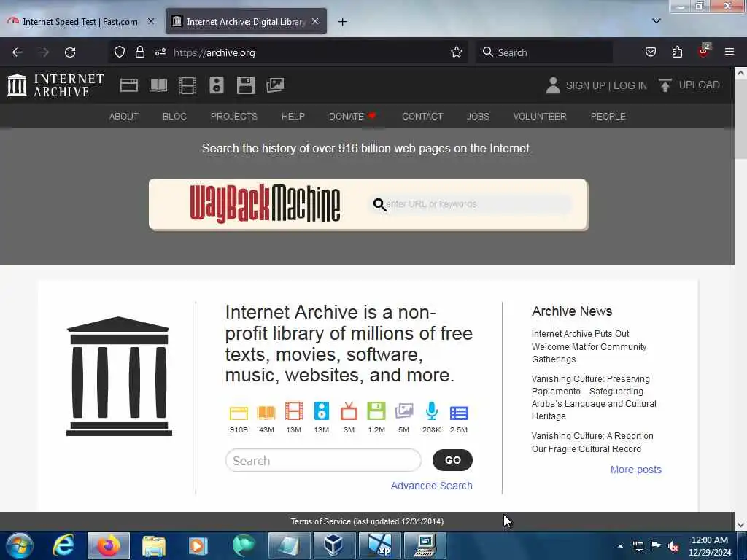The width and height of the screenshot is (747, 560).
Task: Click the UPLOAD link text
Action: tap(699, 85)
